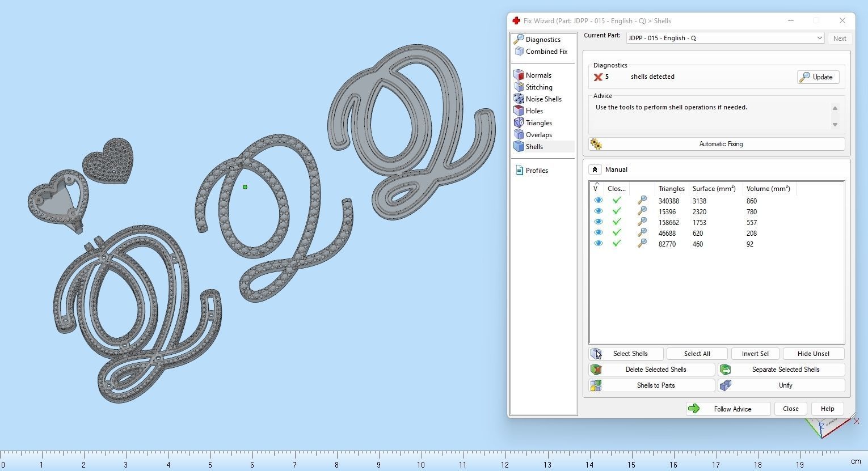This screenshot has width=868, height=471.
Task: Go to the Stitching fix step
Action: coord(533,87)
